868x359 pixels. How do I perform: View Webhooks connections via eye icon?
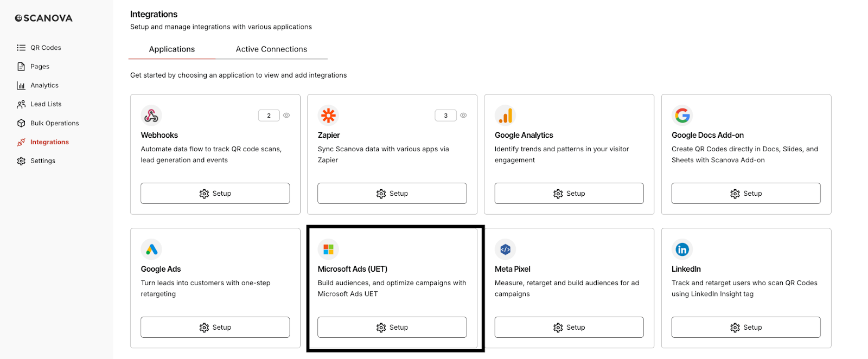click(286, 116)
